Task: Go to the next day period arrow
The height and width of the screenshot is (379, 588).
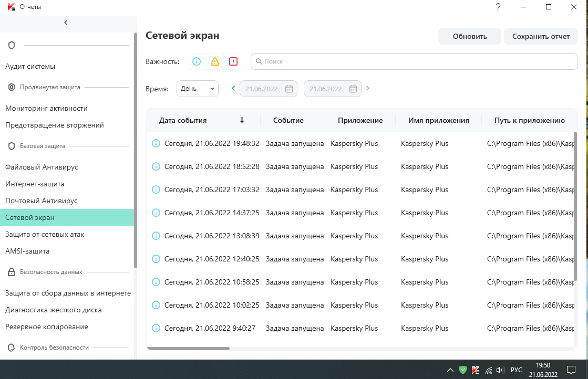Action: (368, 88)
